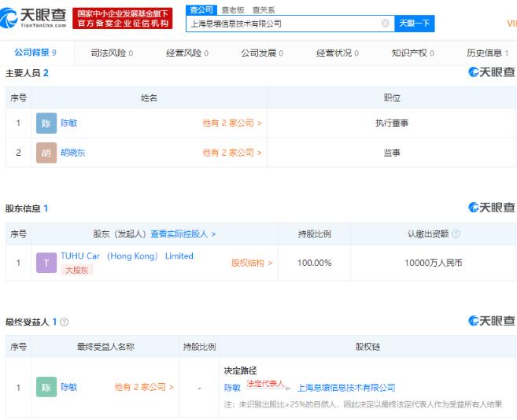Viewport: 517px width, 420px height.
Task: Open 上海息壤信息技术有限公司 link in 股权链
Action: tap(345, 388)
